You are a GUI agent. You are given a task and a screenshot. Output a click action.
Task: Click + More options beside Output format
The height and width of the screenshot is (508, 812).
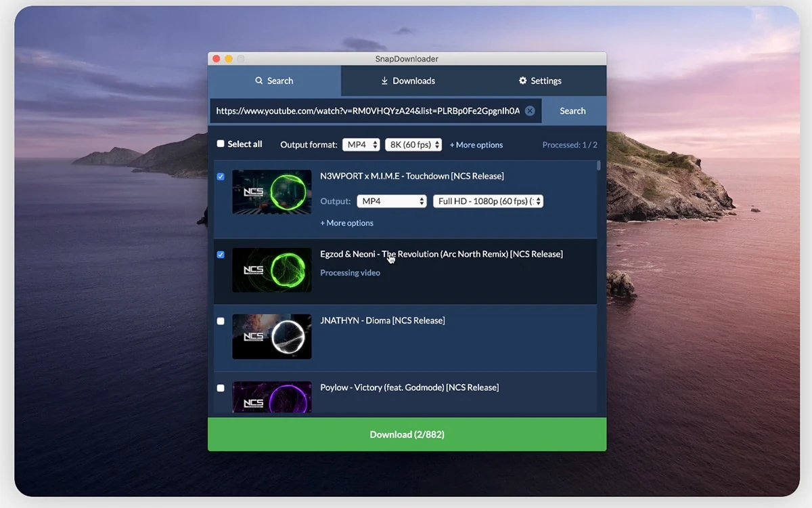pyautogui.click(x=476, y=145)
